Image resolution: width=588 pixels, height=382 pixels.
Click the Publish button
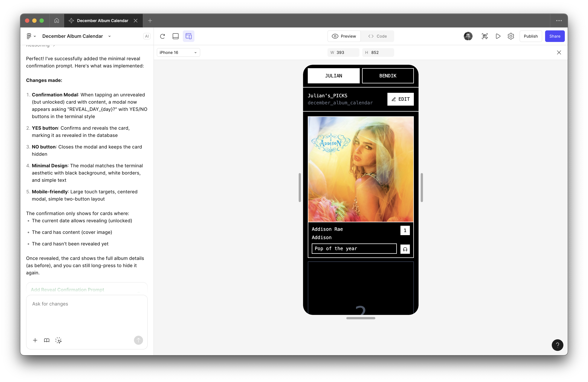click(x=531, y=36)
